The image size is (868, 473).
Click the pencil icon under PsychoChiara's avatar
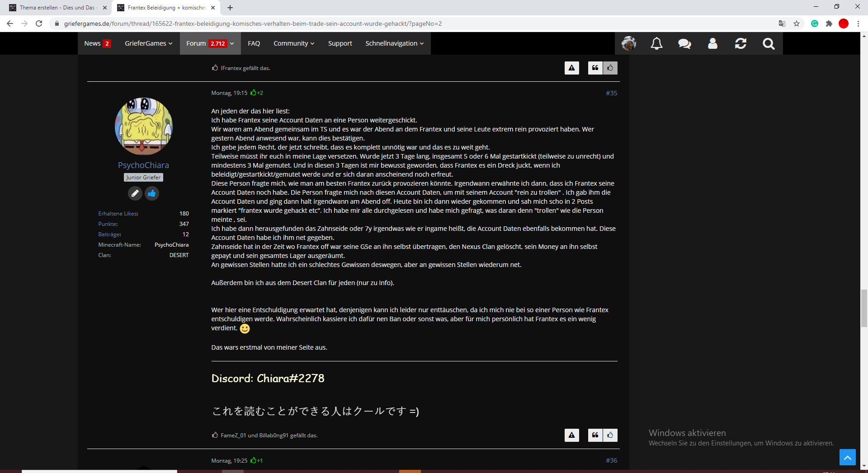click(x=135, y=193)
